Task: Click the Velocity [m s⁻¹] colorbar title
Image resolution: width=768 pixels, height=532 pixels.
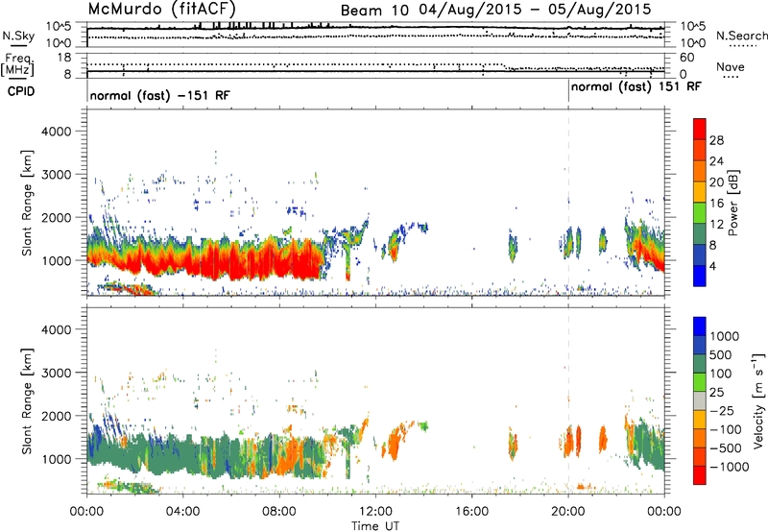Action: click(x=758, y=400)
